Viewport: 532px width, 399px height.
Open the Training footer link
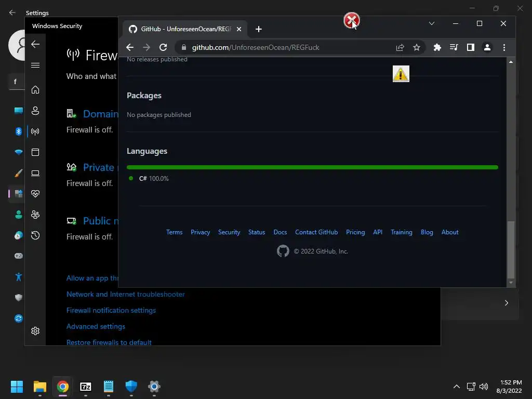coord(402,232)
